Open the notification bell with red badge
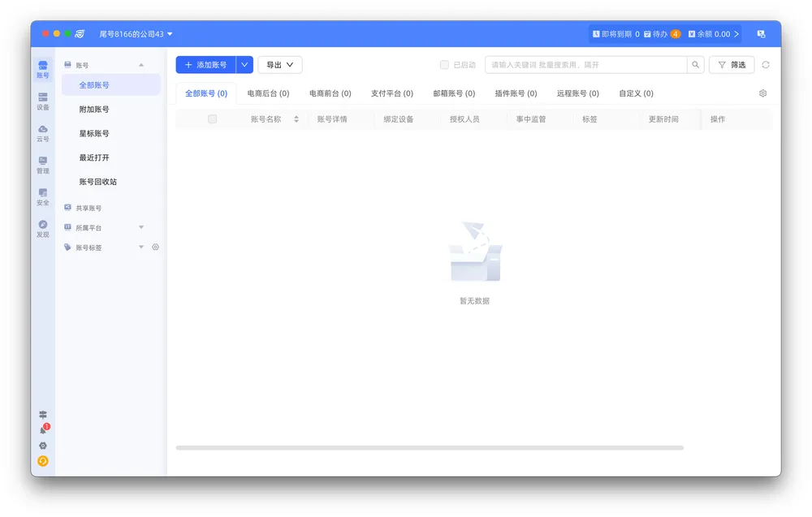This screenshot has width=812, height=517. click(43, 430)
